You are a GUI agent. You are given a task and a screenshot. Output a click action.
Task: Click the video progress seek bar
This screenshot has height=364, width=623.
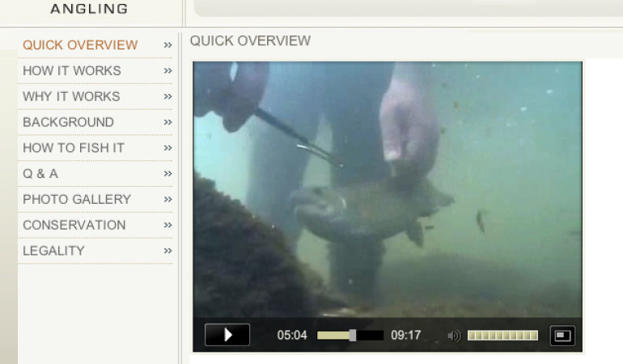point(350,336)
